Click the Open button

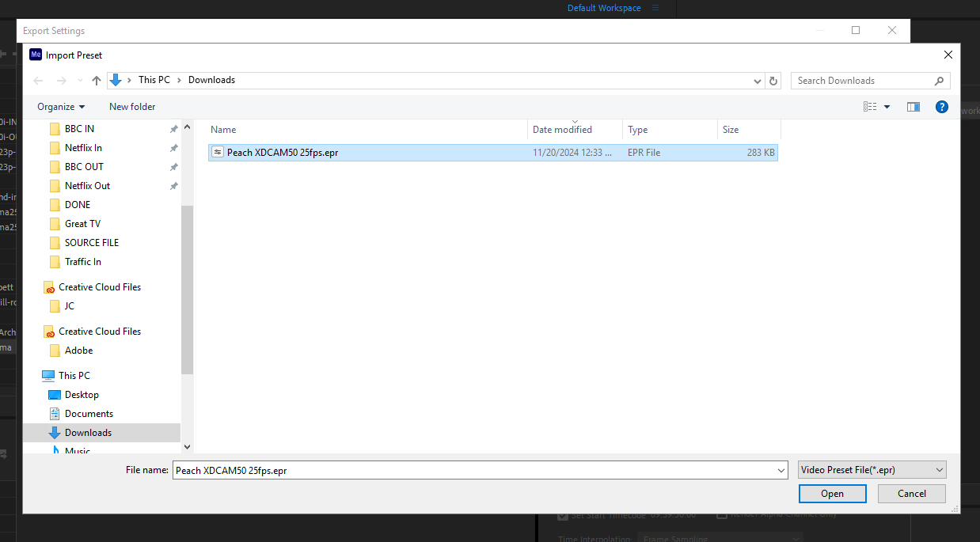click(x=832, y=494)
